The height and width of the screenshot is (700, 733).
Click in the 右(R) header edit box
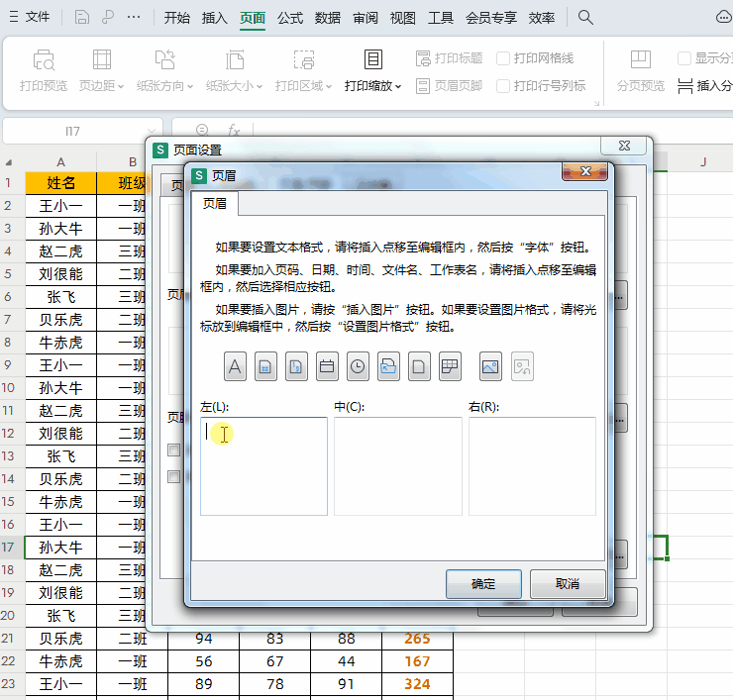tap(533, 466)
